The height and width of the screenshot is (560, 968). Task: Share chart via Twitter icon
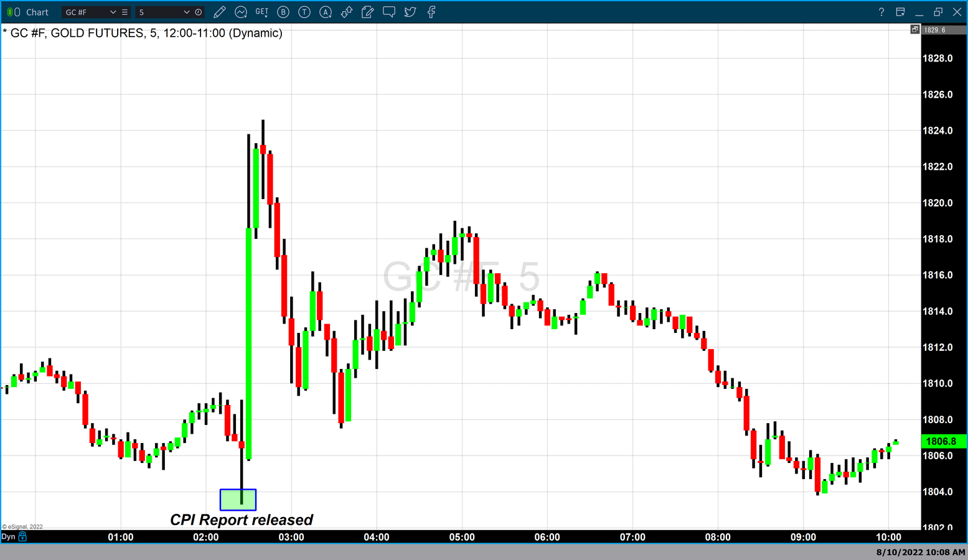410,12
